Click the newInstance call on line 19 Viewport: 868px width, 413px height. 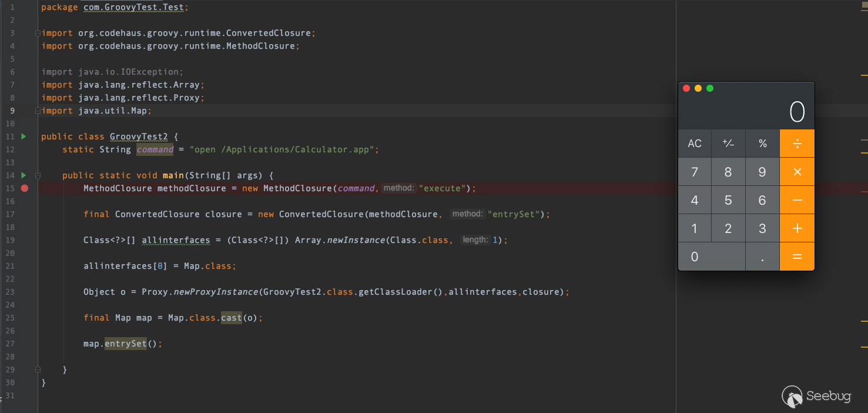(x=355, y=240)
